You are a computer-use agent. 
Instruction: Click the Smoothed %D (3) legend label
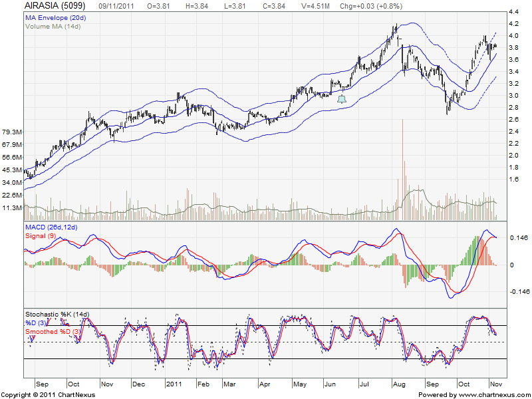53,331
